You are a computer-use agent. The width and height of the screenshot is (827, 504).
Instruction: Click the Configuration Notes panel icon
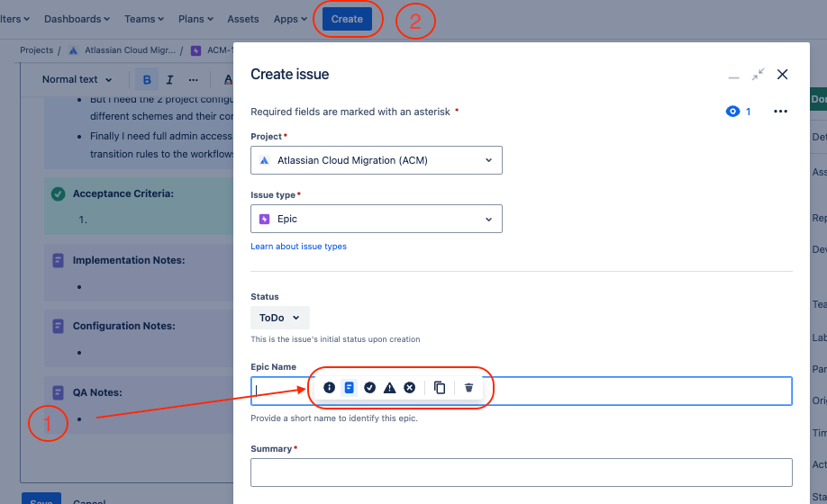(59, 326)
